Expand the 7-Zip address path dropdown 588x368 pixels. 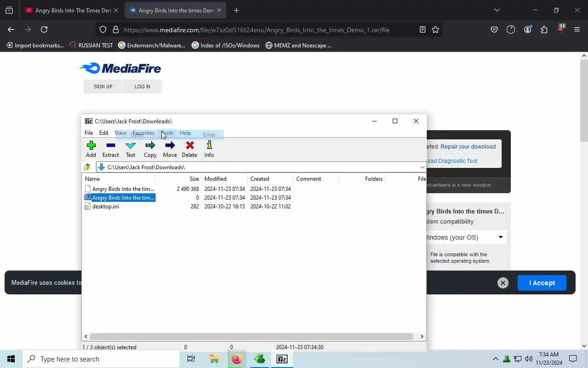(422, 167)
